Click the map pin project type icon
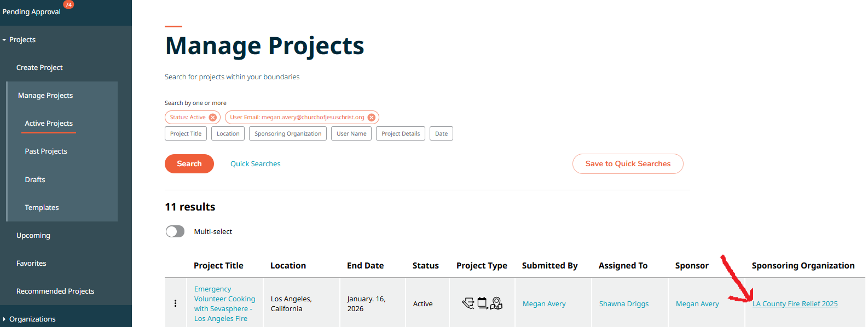Viewport: 868px width, 327px height. pyautogui.click(x=496, y=303)
